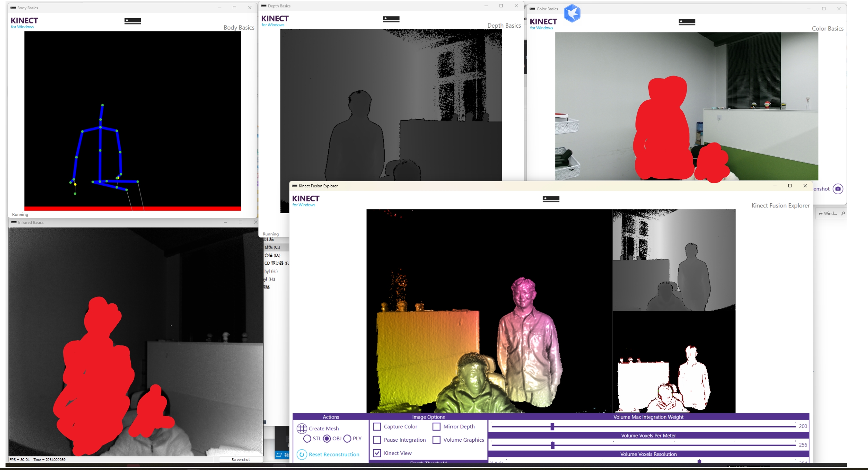Select the 系统 (C:) drive in sidebar
Screen dimensions: 868x470
[x=272, y=247]
